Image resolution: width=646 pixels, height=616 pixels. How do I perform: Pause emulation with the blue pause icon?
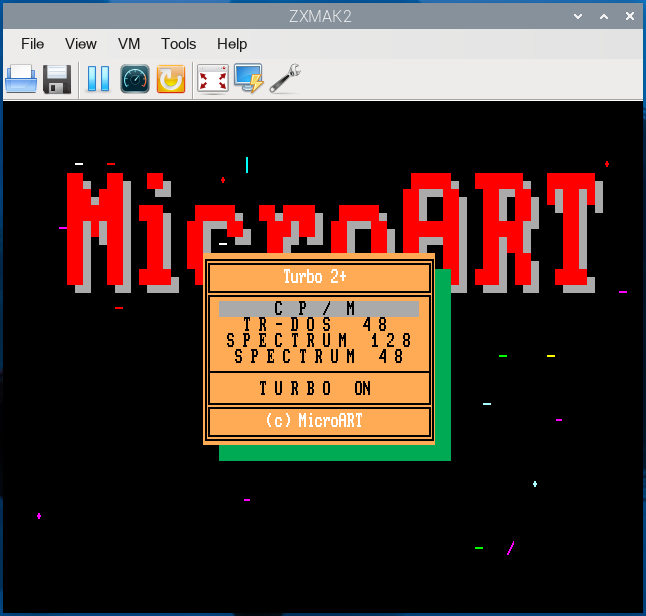click(x=98, y=79)
